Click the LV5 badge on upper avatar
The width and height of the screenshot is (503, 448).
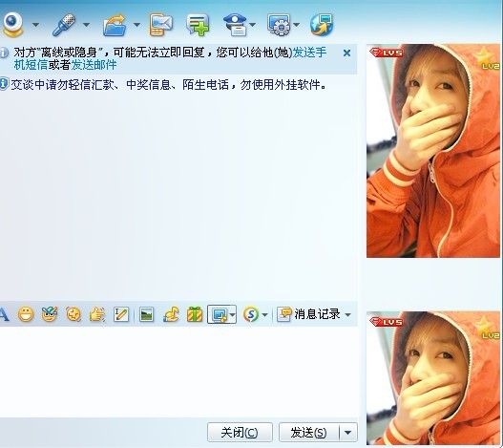click(x=387, y=53)
